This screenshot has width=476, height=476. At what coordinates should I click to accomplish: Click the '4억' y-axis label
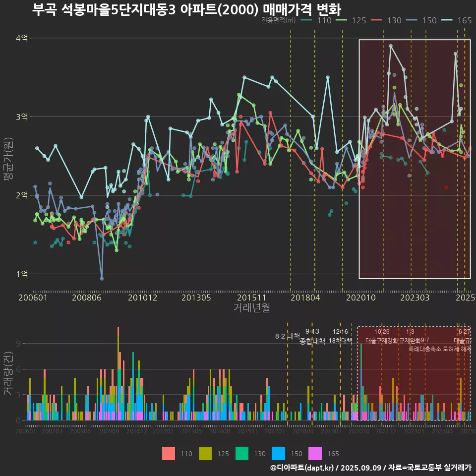[x=22, y=38]
